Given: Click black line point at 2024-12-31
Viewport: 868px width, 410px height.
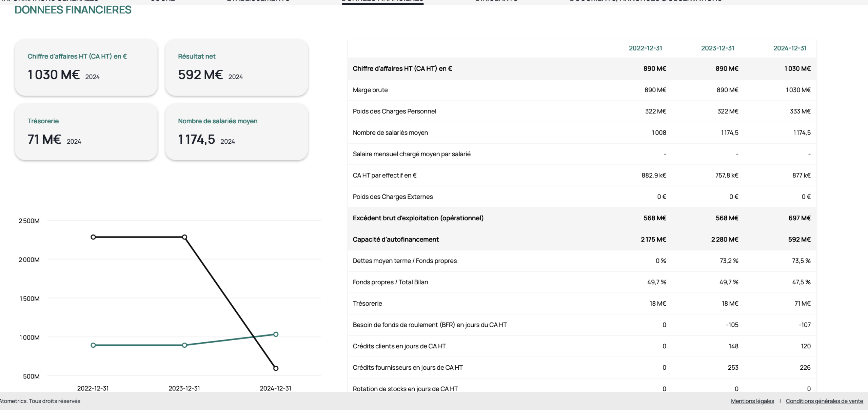Looking at the screenshot, I should (x=276, y=368).
